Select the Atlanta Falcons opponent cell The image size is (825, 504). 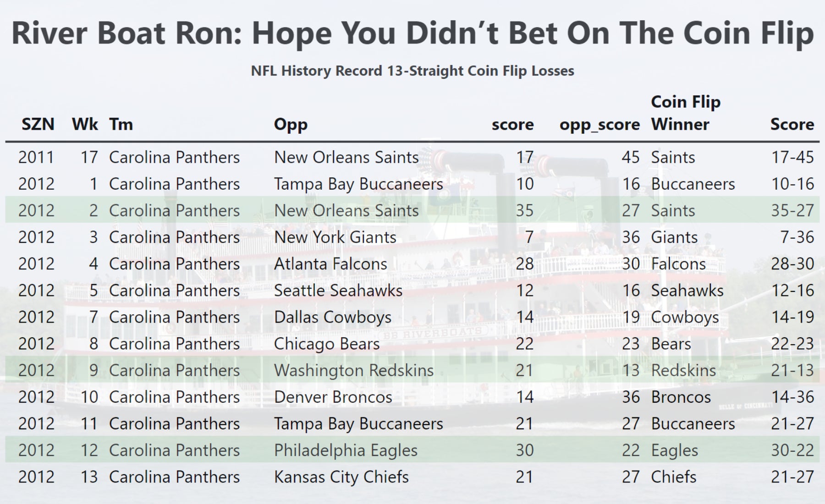330,264
